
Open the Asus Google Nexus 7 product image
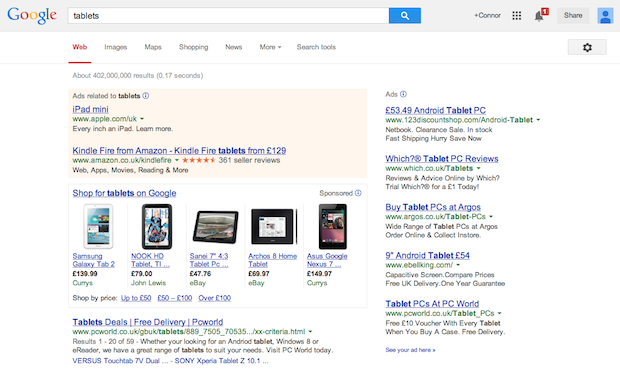pos(333,226)
